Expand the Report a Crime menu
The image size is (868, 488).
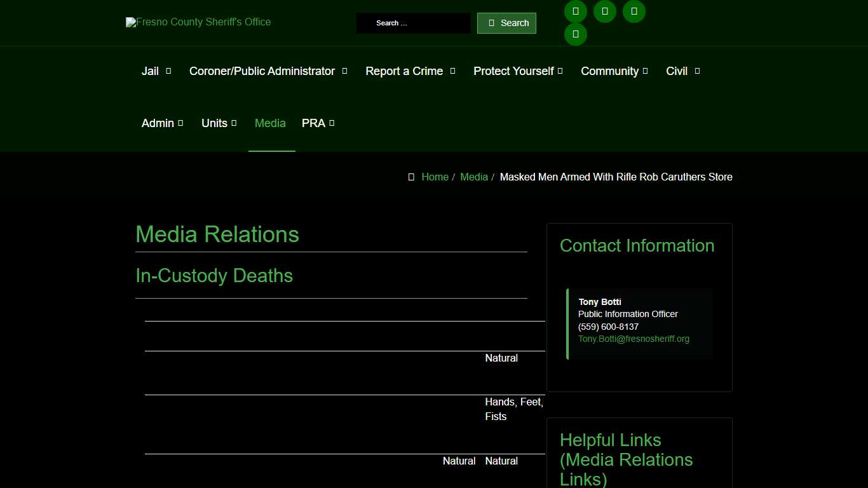click(x=410, y=71)
